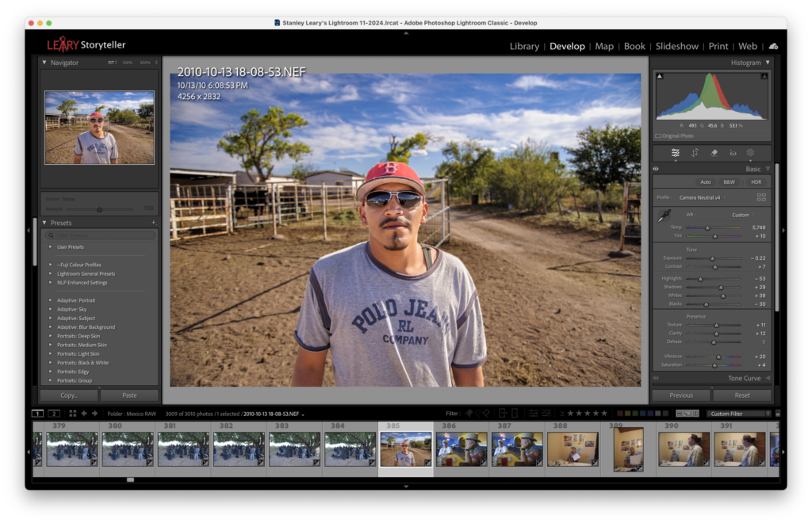This screenshot has width=812, height=523.
Task: Open the Web module
Action: (747, 46)
